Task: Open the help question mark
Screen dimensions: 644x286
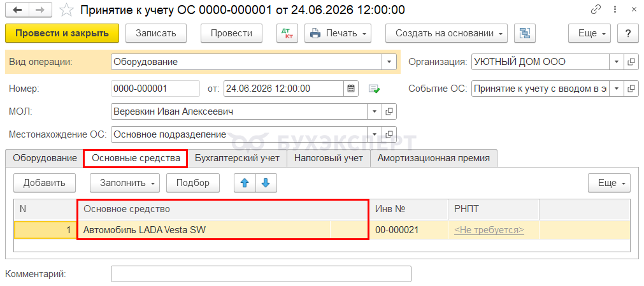Action: [x=627, y=33]
